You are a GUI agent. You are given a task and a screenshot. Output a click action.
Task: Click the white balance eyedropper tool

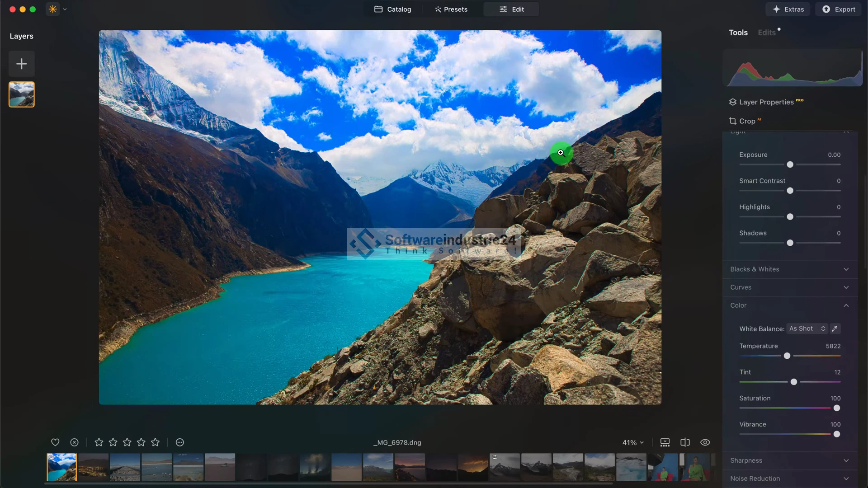click(835, 328)
